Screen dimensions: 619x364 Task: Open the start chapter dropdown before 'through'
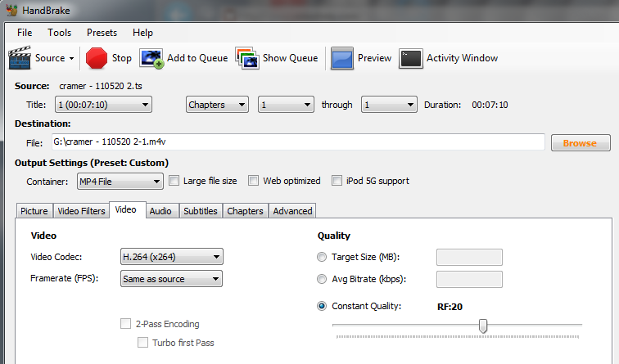[x=286, y=105]
